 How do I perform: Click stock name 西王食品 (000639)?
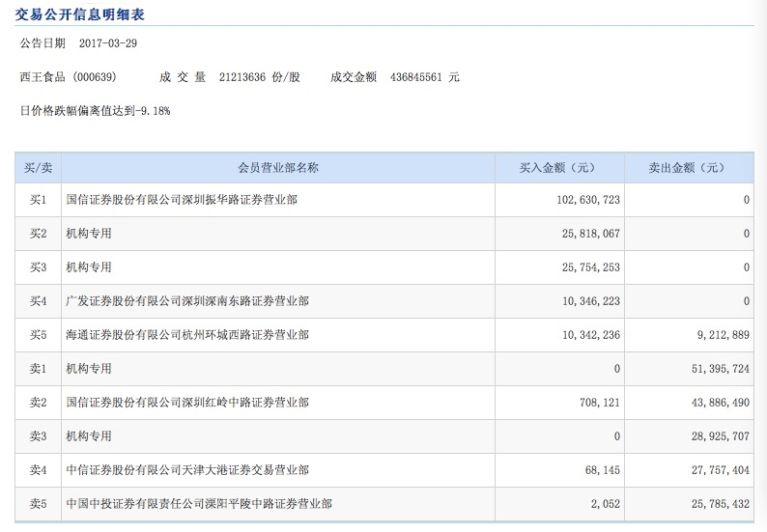[x=68, y=77]
